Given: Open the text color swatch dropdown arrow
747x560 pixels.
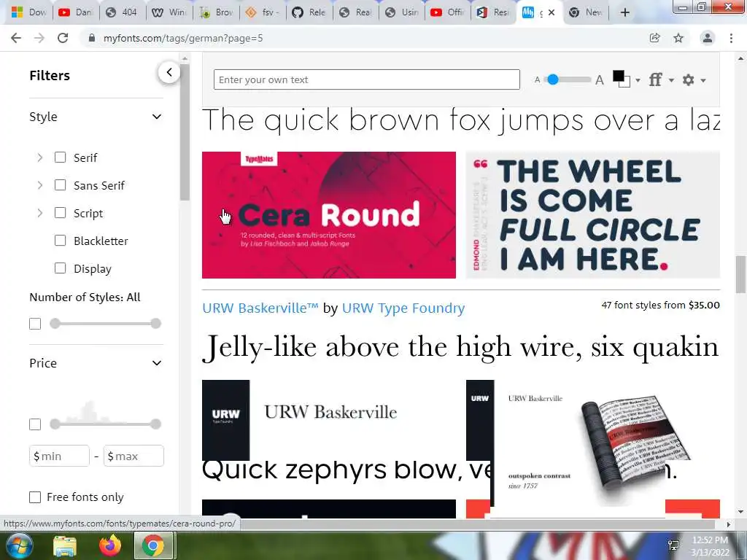Looking at the screenshot, I should (638, 80).
